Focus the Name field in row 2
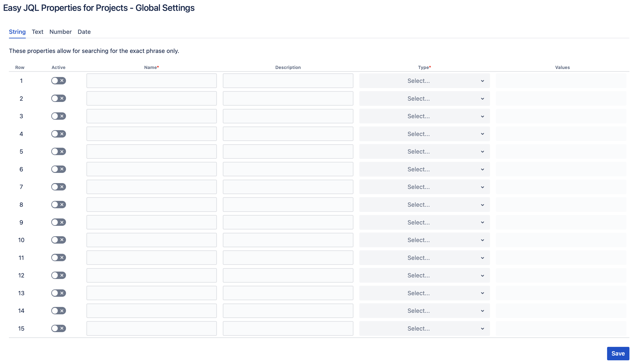Image resolution: width=634 pixels, height=364 pixels. (151, 98)
